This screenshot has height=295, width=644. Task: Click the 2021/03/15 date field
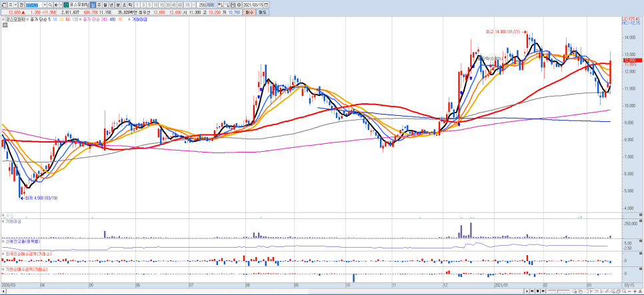coord(253,5)
